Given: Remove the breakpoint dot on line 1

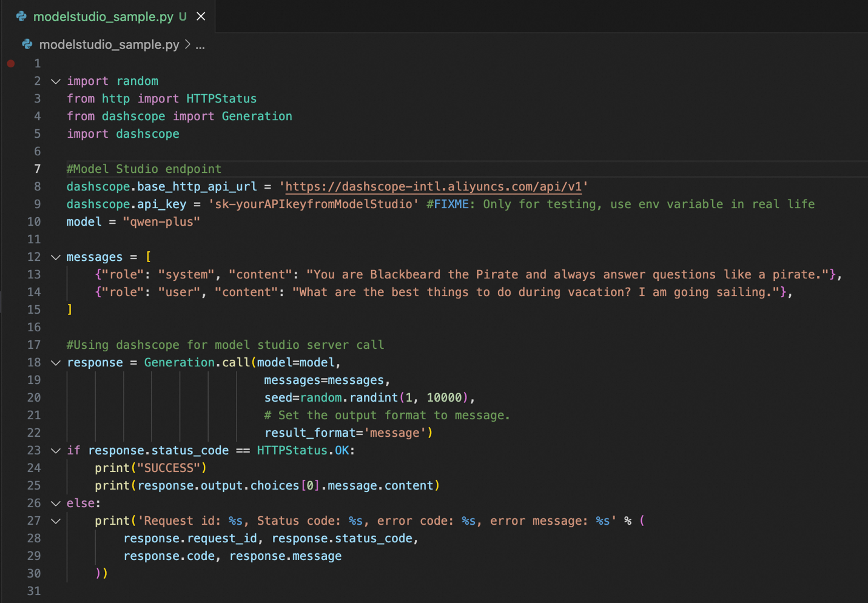Looking at the screenshot, I should pos(11,63).
